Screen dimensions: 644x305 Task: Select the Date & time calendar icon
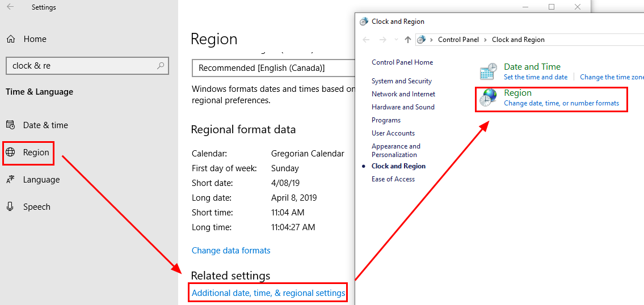coord(11,125)
